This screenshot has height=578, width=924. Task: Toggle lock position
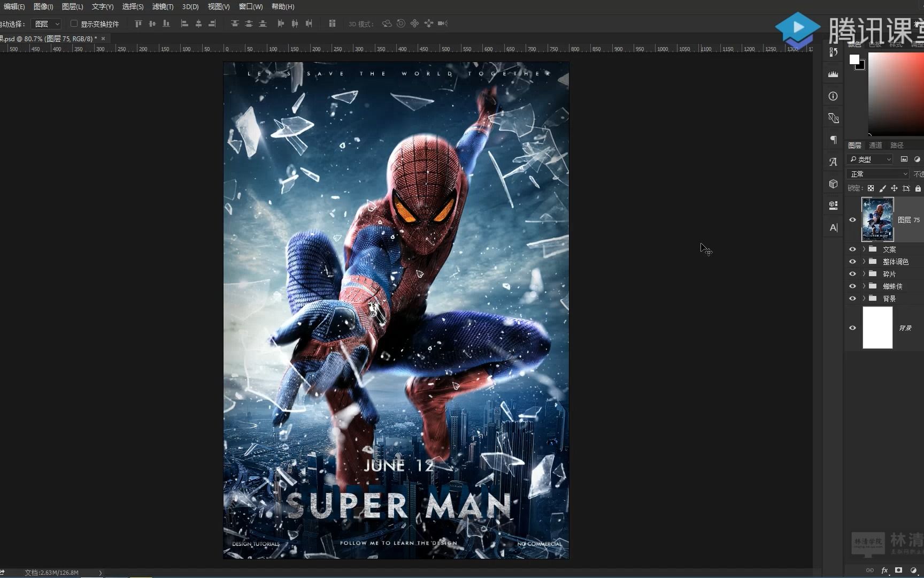coord(894,188)
